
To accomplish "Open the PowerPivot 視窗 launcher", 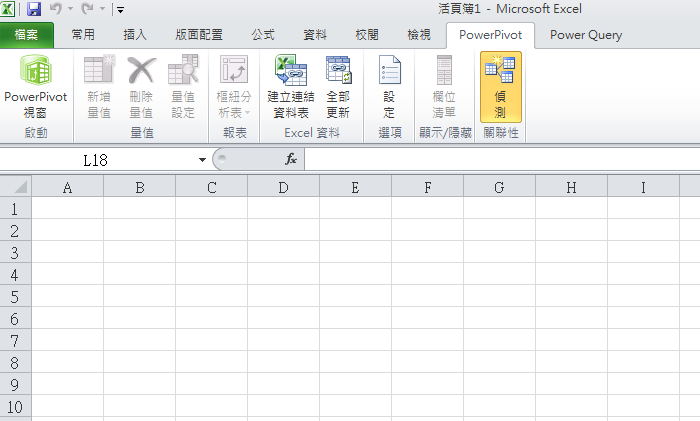I will pyautogui.click(x=36, y=87).
